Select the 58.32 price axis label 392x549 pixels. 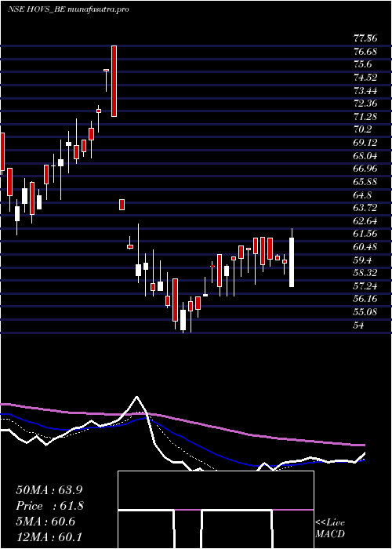(x=367, y=273)
